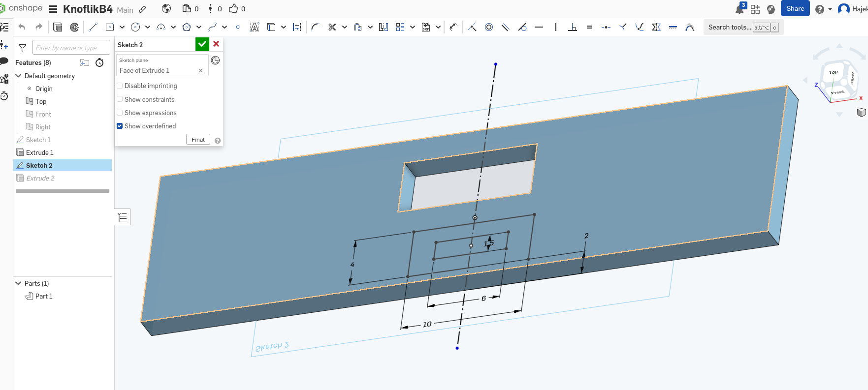The height and width of the screenshot is (390, 868).
Task: Select the Line sketch tool
Action: tap(93, 27)
